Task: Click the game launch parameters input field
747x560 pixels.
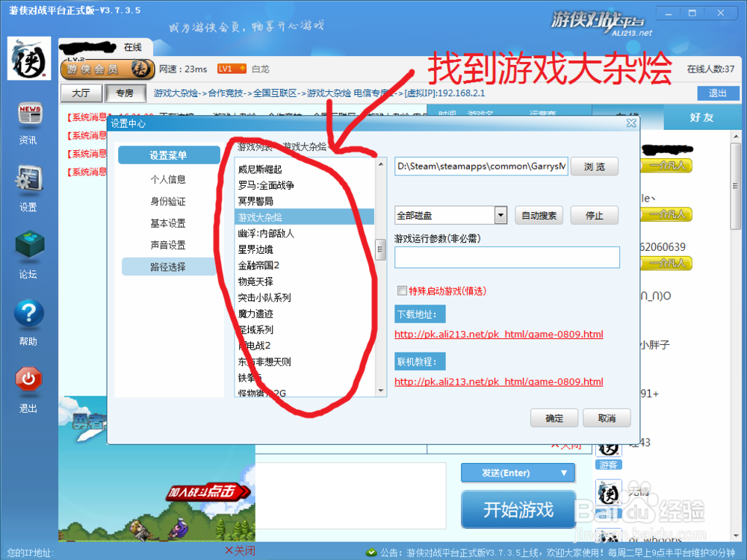Action: pos(506,257)
